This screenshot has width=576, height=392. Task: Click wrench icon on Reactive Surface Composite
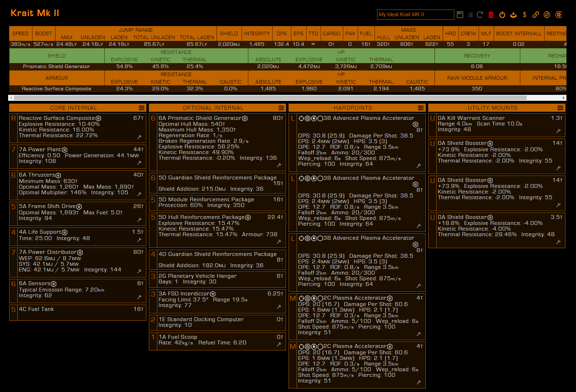140,137
